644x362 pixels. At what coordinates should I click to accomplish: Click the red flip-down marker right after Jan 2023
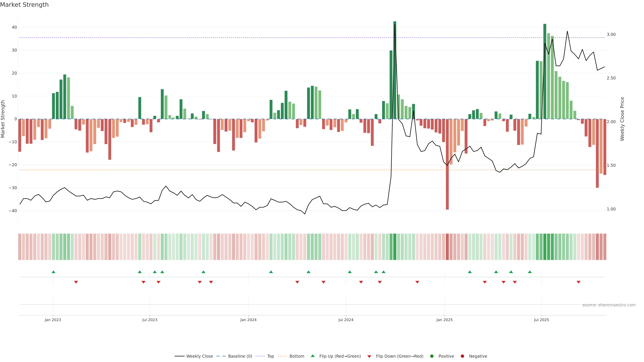point(76,282)
